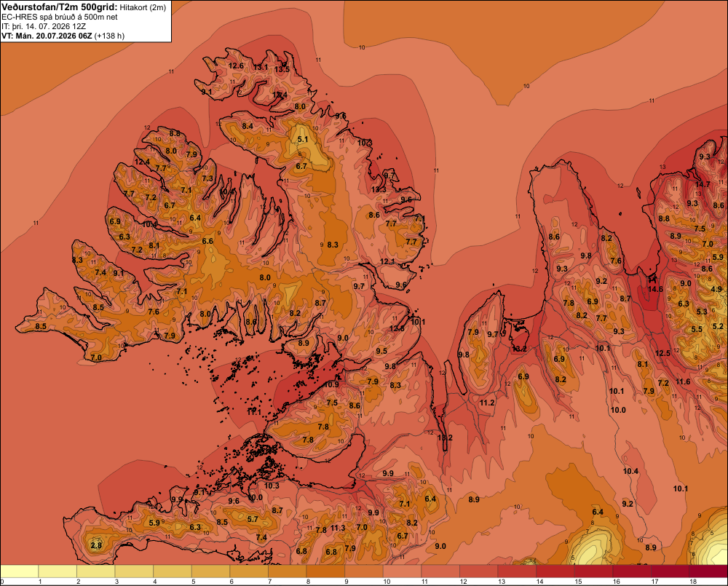Choose the legend swatch between 4 and 5

[173, 571]
